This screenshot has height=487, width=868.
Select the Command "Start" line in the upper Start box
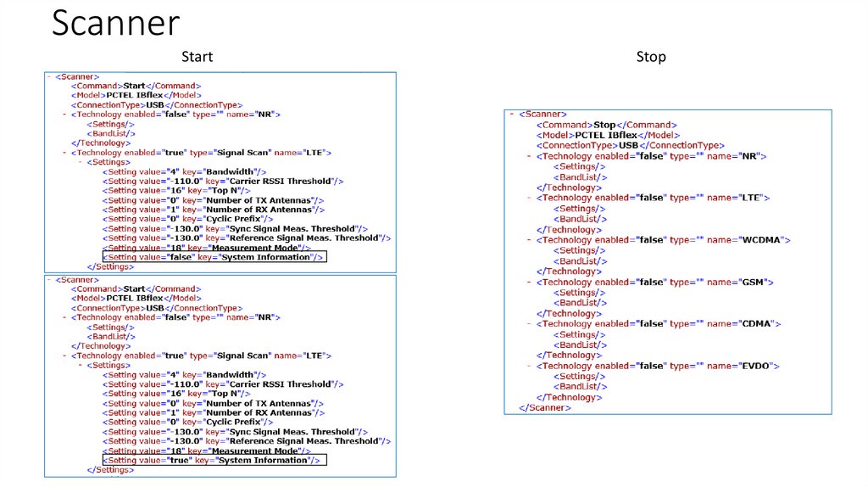(x=136, y=86)
